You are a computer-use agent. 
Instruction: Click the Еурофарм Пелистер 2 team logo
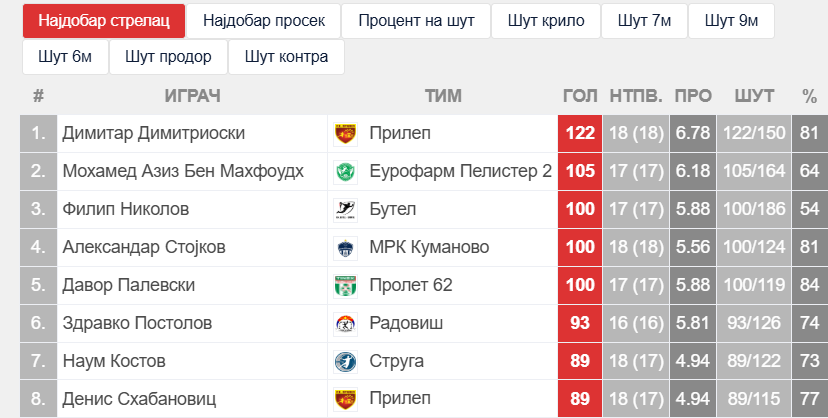pyautogui.click(x=345, y=171)
